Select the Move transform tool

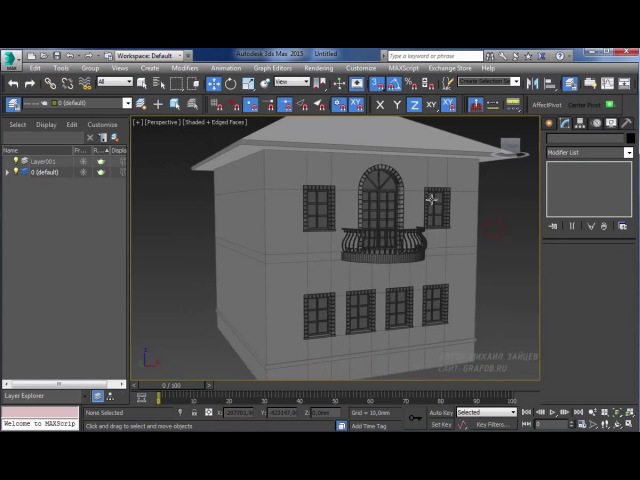tap(213, 84)
